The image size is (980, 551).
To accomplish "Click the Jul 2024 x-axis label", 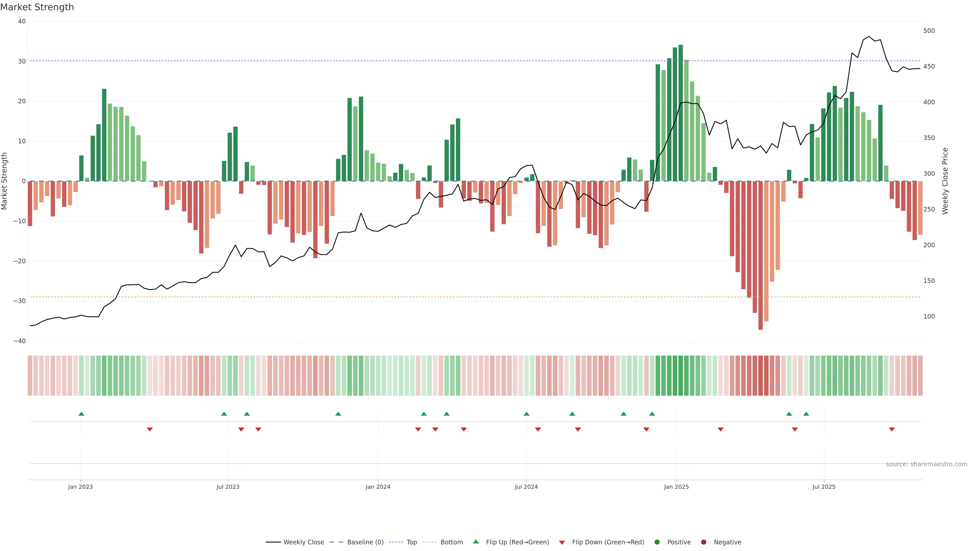I will click(526, 487).
